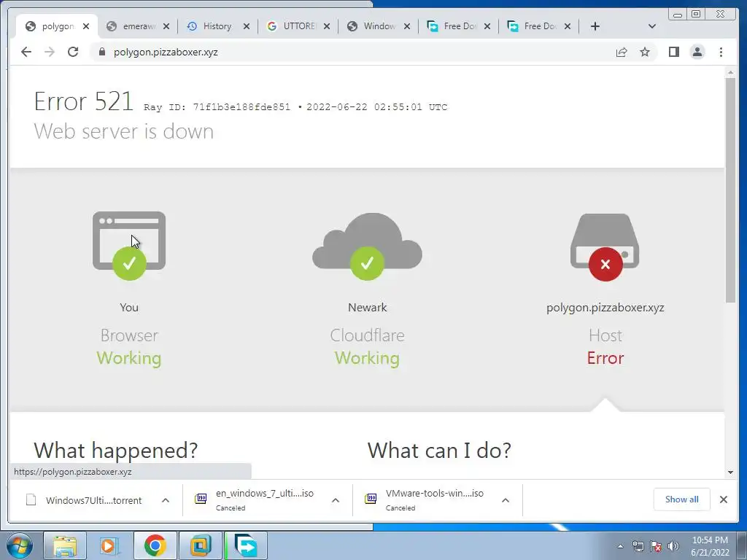Viewport: 747px width, 560px height.
Task: Close the History tab
Action: [247, 26]
